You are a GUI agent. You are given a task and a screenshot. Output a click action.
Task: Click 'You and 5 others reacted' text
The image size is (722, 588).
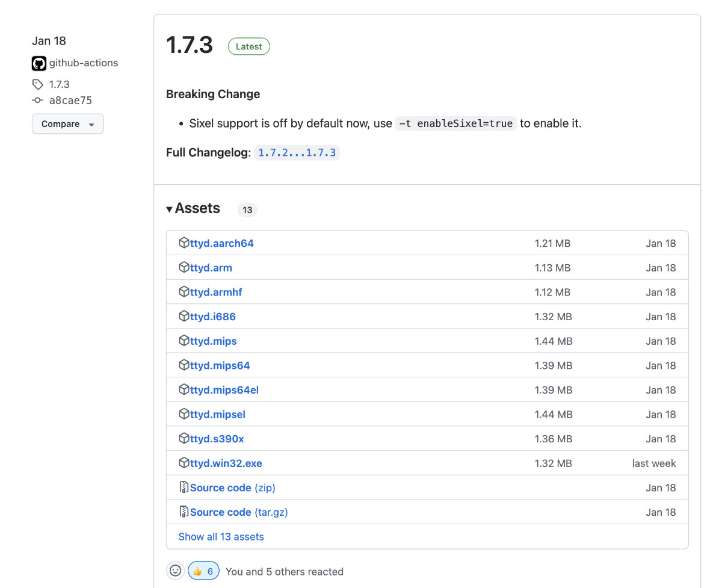(x=285, y=572)
